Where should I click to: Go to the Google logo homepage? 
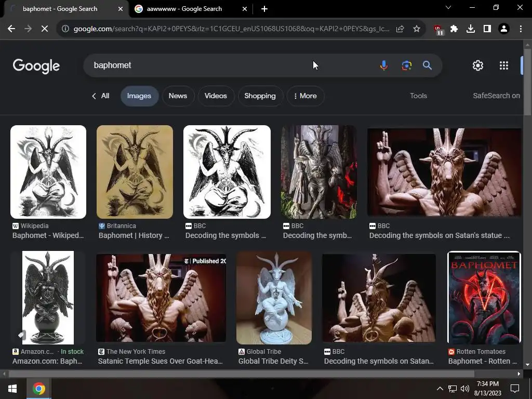tap(36, 66)
